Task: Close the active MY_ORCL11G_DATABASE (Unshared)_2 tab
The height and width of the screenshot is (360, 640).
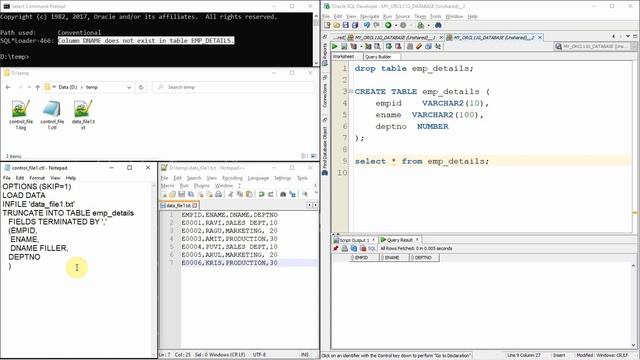Action: [x=540, y=37]
